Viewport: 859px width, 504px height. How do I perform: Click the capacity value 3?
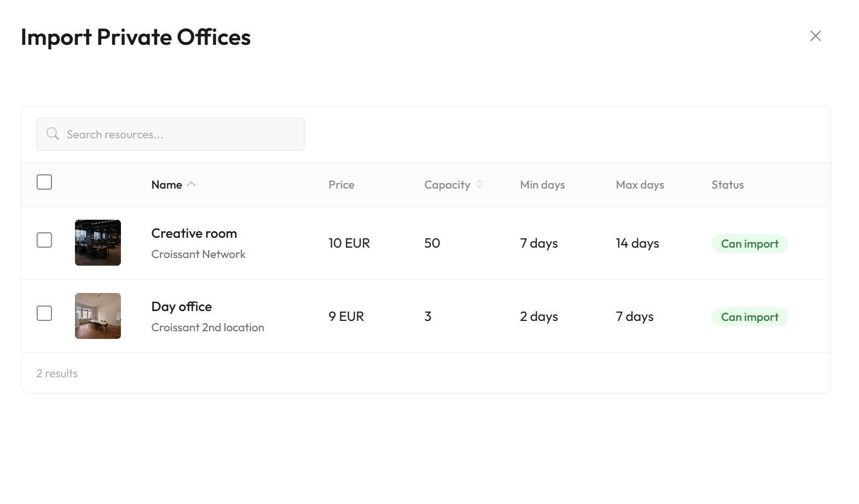tap(428, 317)
